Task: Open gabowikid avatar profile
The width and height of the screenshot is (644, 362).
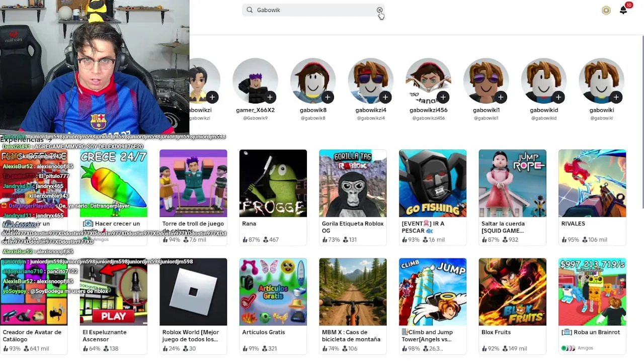Action: 544,81
